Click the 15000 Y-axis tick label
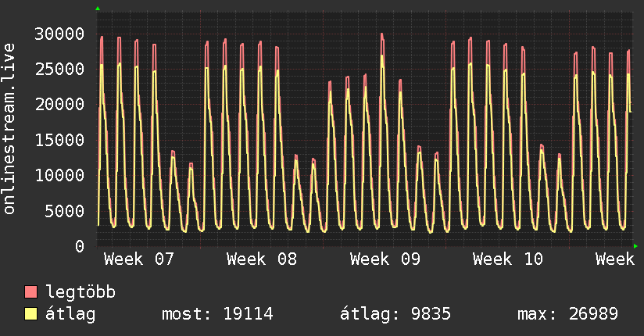 click(61, 140)
